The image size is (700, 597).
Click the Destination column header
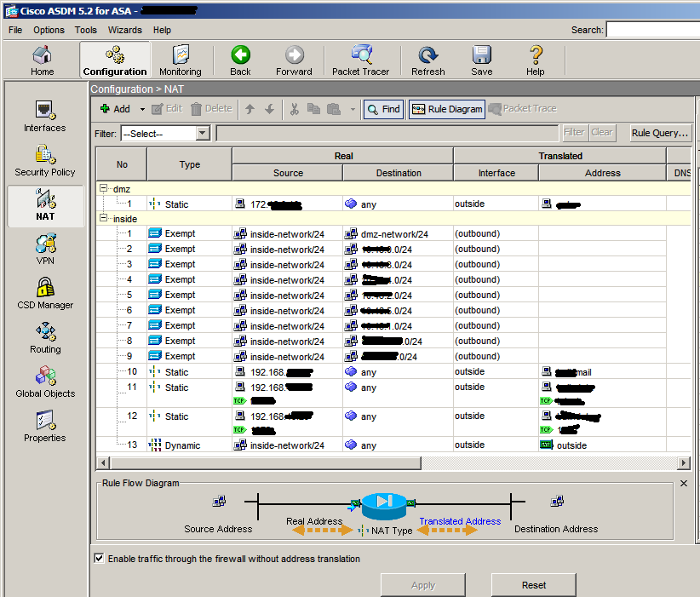click(x=399, y=173)
